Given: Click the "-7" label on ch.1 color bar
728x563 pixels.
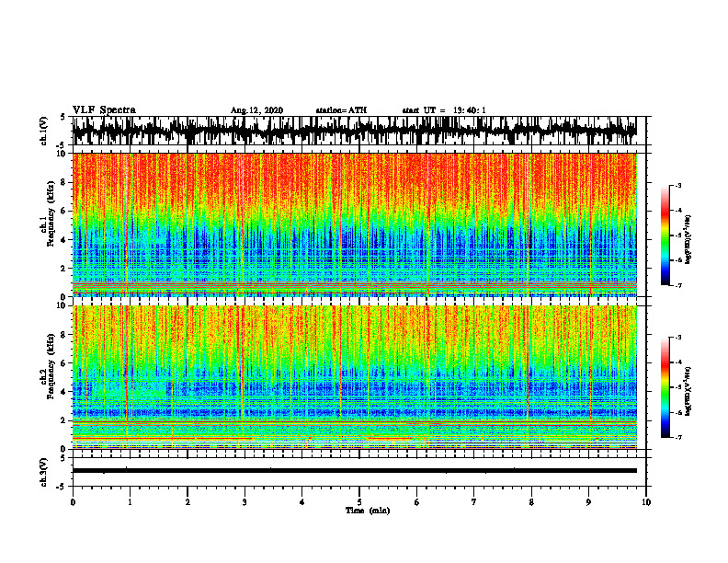Looking at the screenshot, I should tap(678, 285).
